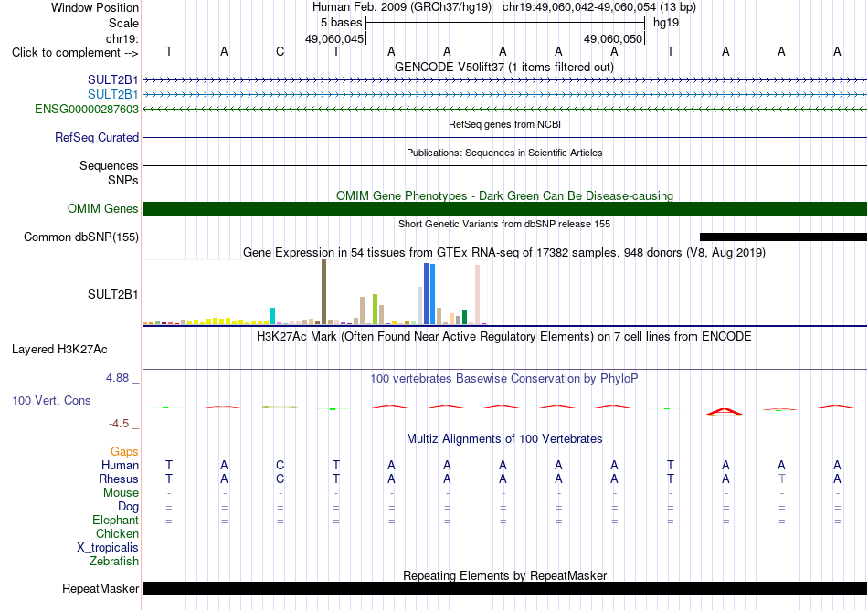
Task: Click the OMIM Genes track label
Action: (103, 208)
